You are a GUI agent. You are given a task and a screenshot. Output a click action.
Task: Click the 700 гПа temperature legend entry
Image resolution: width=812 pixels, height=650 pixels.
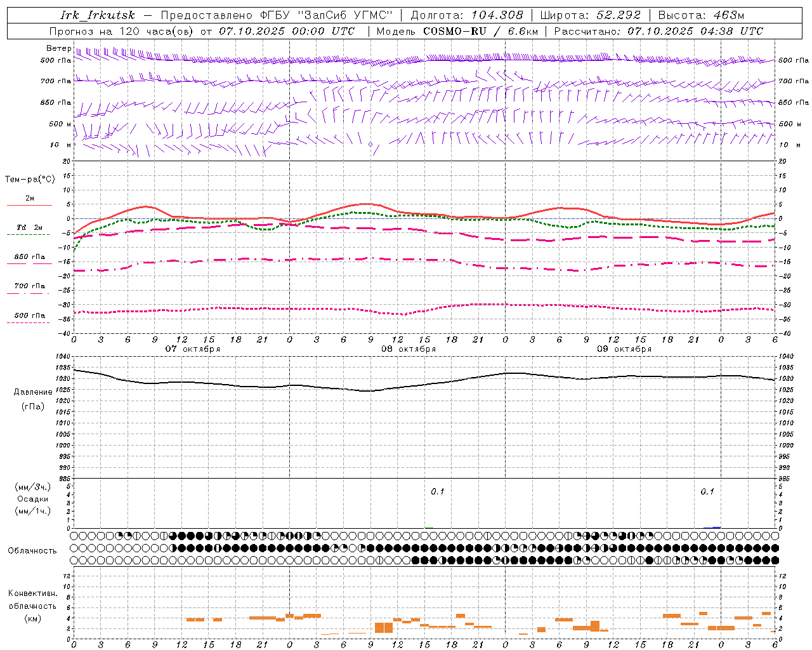[x=29, y=286]
